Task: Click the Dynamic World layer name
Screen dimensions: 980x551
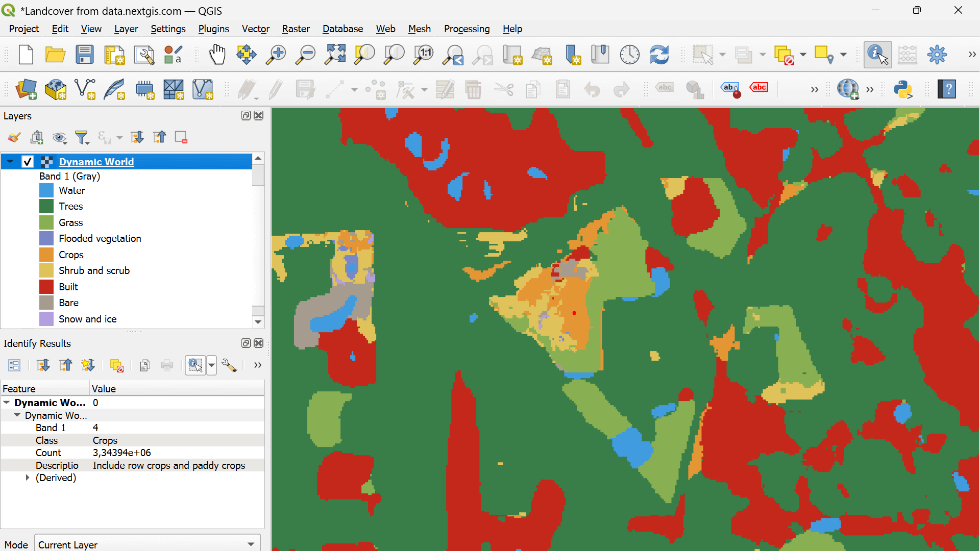Action: click(96, 162)
